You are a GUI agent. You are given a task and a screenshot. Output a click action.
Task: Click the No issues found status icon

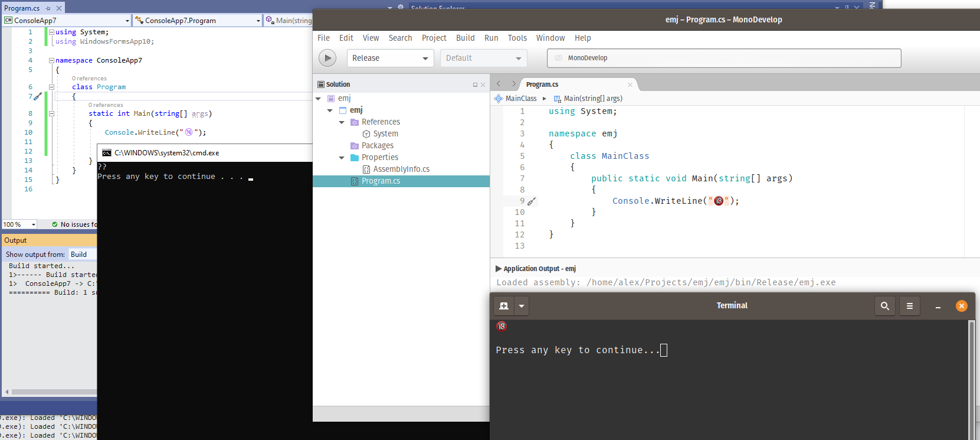pyautogui.click(x=55, y=224)
